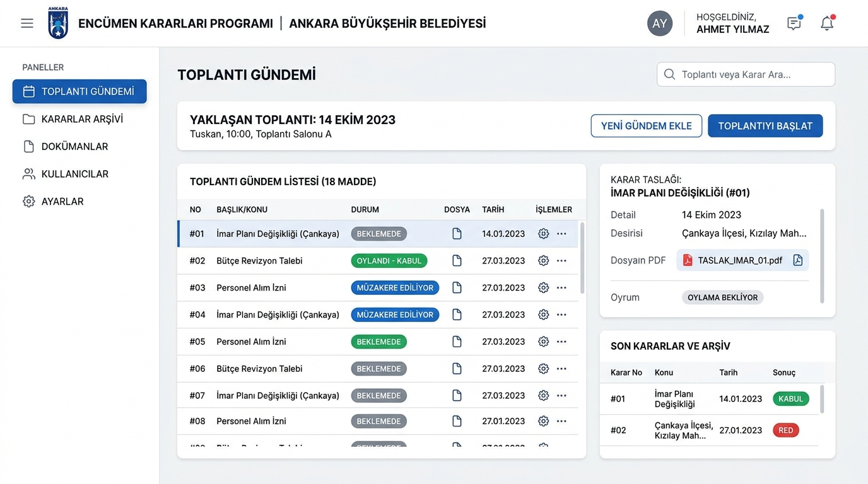Click the gear icon in row #01

(543, 234)
